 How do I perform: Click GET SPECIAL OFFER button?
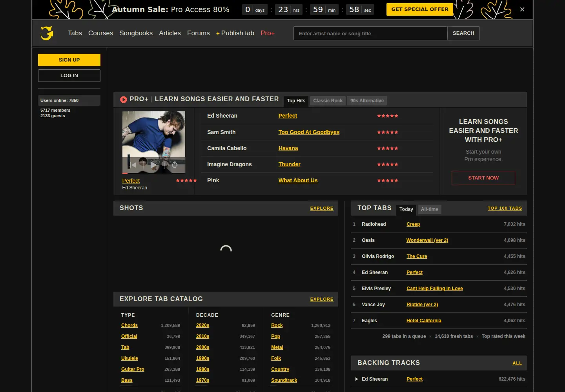pyautogui.click(x=420, y=9)
